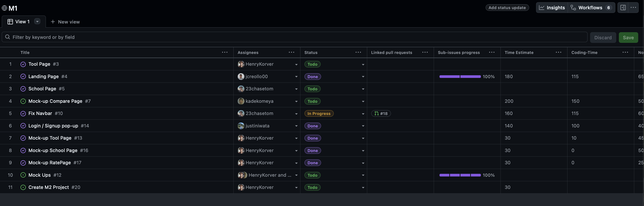Open Coding-Time column options ellipsis
The height and width of the screenshot is (206, 644).
[625, 52]
